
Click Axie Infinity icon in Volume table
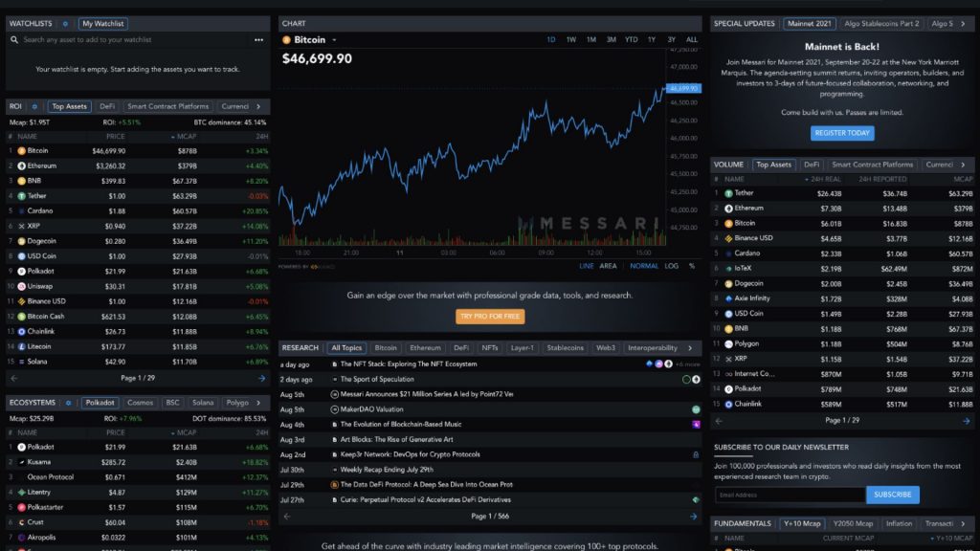pos(728,298)
